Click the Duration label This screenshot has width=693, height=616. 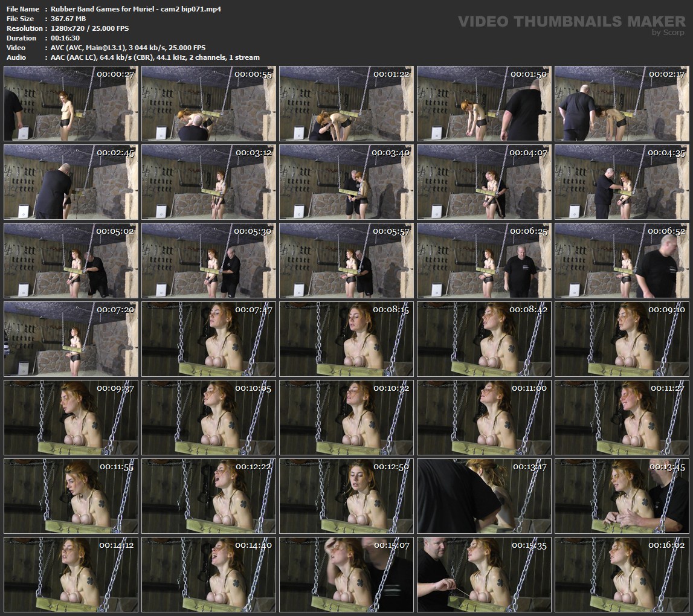coord(21,38)
